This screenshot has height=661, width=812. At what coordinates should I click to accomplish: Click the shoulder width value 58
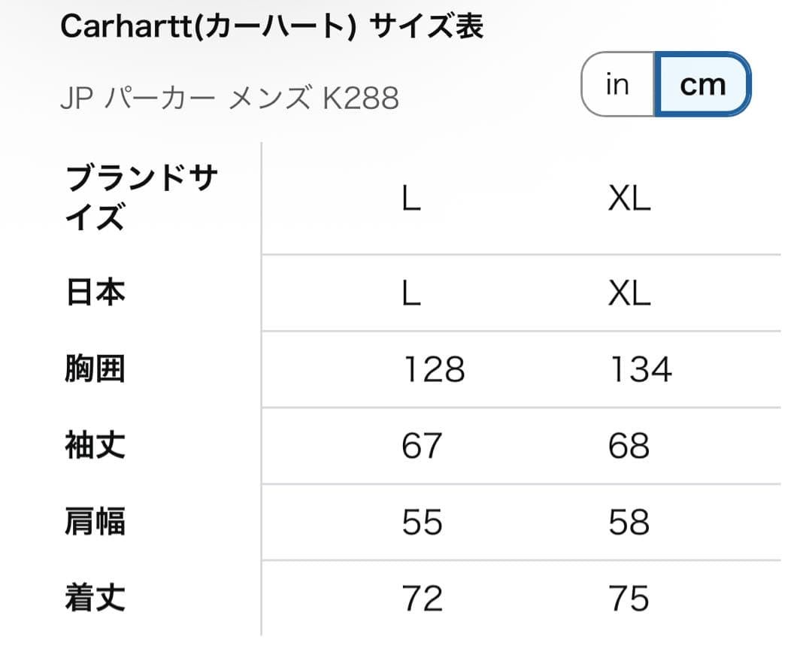tap(629, 522)
